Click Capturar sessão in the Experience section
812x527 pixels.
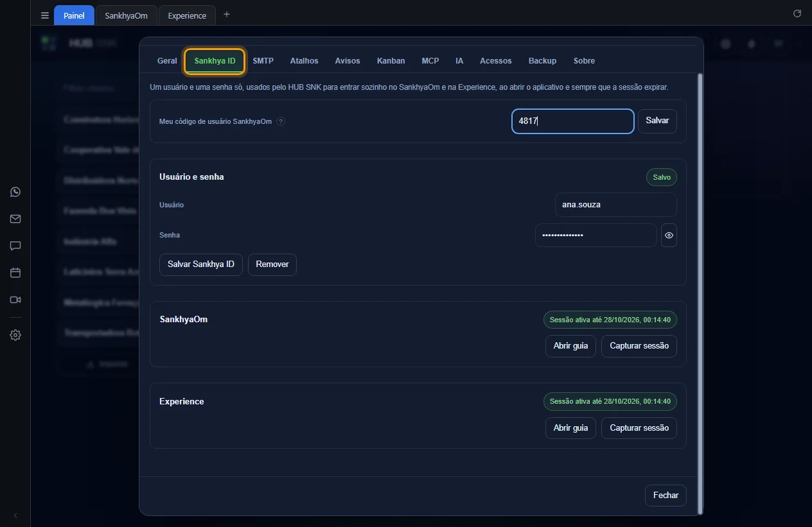639,428
